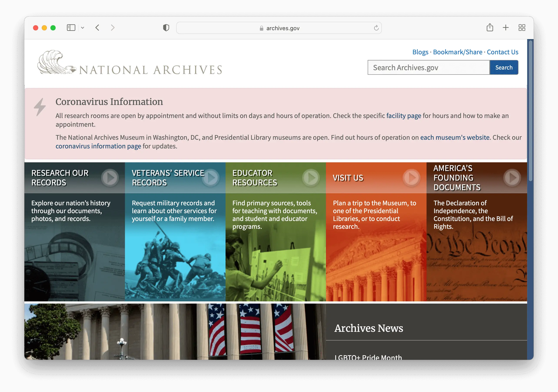This screenshot has width=558, height=392.
Task: Reload the page with refresh icon
Action: click(x=376, y=28)
